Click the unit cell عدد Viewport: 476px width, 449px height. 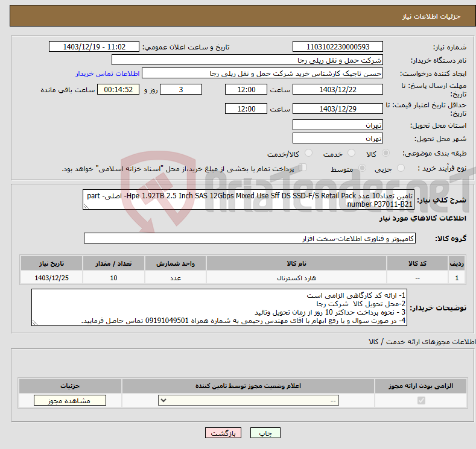(176, 278)
